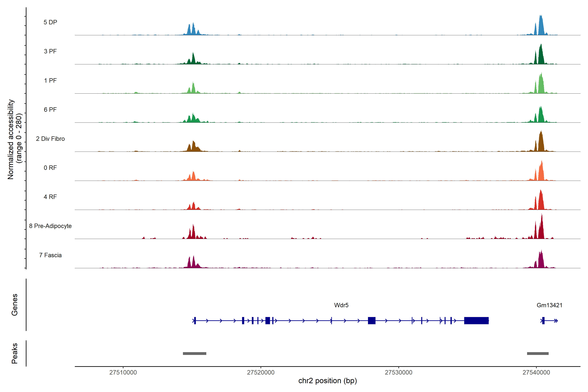
Task: Select the 8 Pre-Adipocyte label
Action: 50,226
